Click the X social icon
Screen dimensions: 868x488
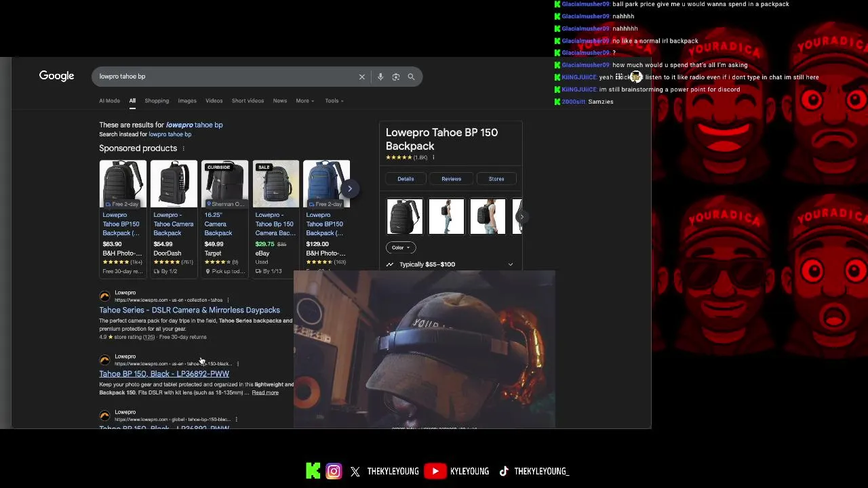click(355, 471)
